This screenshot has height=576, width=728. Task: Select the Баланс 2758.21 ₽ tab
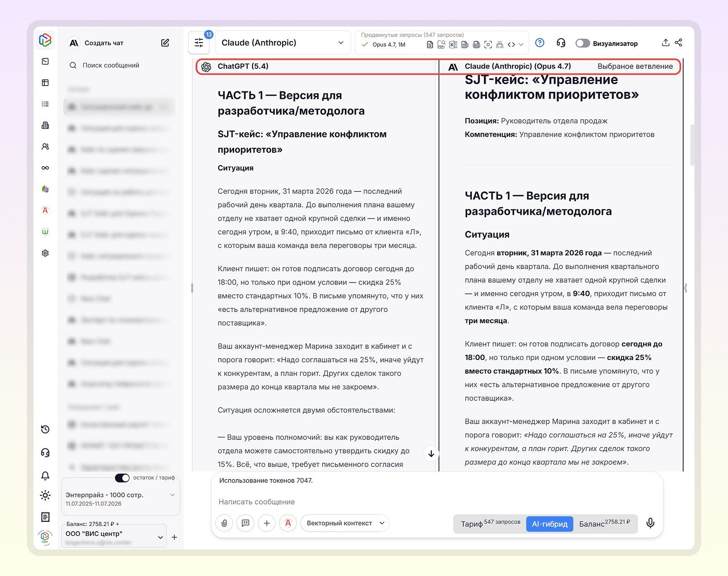[x=605, y=524]
